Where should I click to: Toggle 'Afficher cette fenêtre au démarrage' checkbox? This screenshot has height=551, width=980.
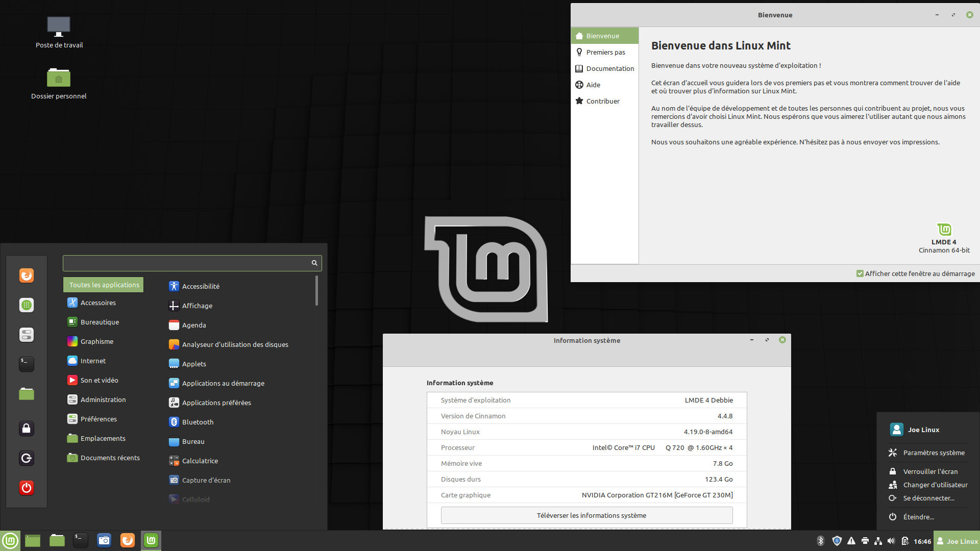[x=860, y=273]
